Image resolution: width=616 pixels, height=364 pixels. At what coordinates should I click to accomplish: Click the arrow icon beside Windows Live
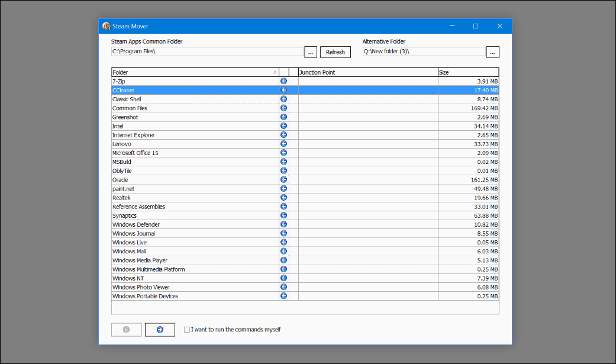pos(283,242)
